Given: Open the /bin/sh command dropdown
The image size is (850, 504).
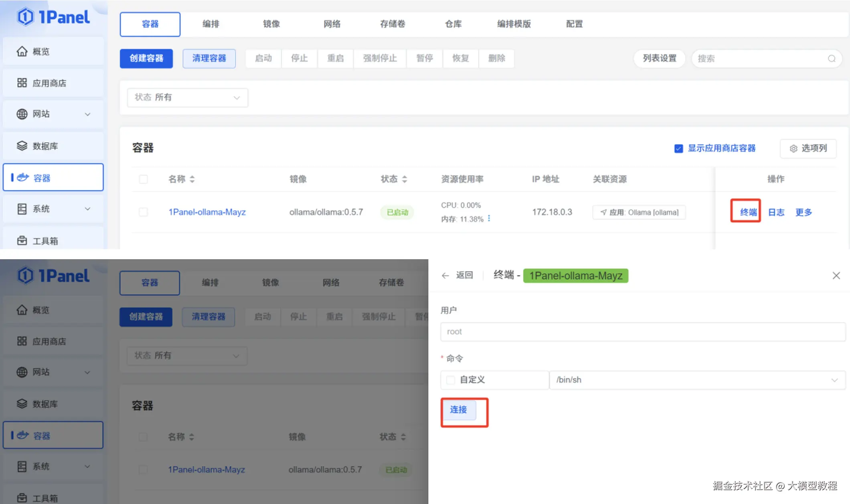Looking at the screenshot, I should pyautogui.click(x=697, y=380).
